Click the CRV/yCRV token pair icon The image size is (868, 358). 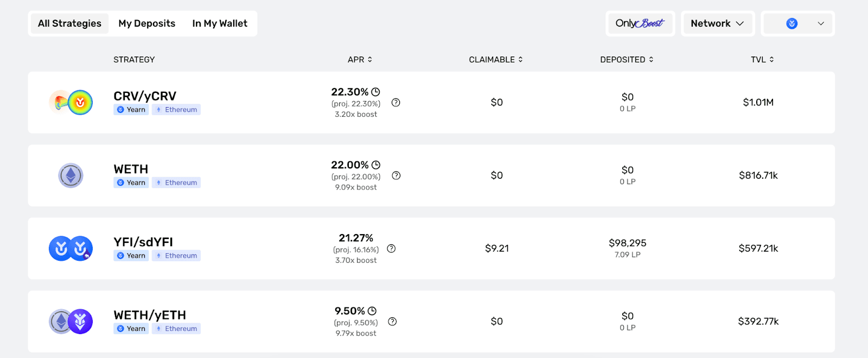[x=71, y=102]
